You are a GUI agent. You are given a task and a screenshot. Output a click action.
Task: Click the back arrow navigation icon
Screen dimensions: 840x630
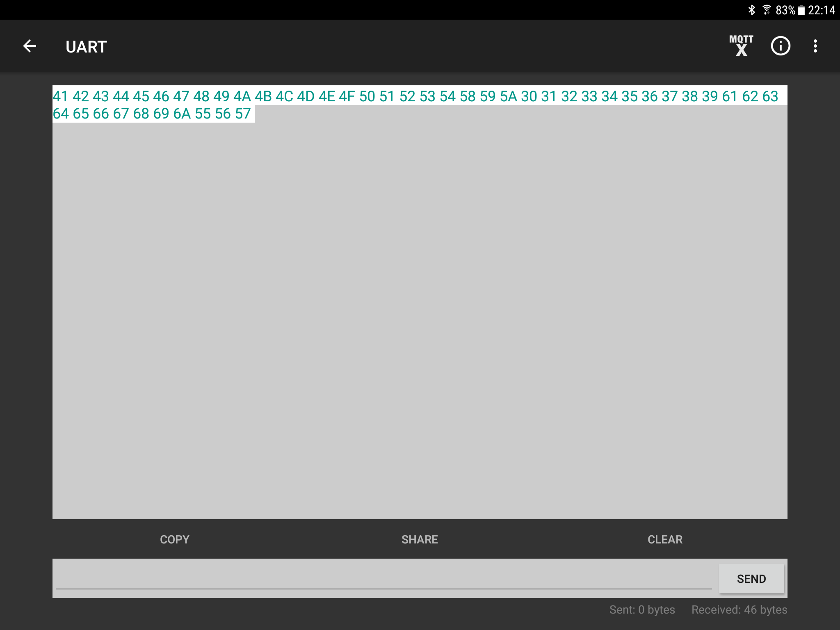tap(29, 46)
